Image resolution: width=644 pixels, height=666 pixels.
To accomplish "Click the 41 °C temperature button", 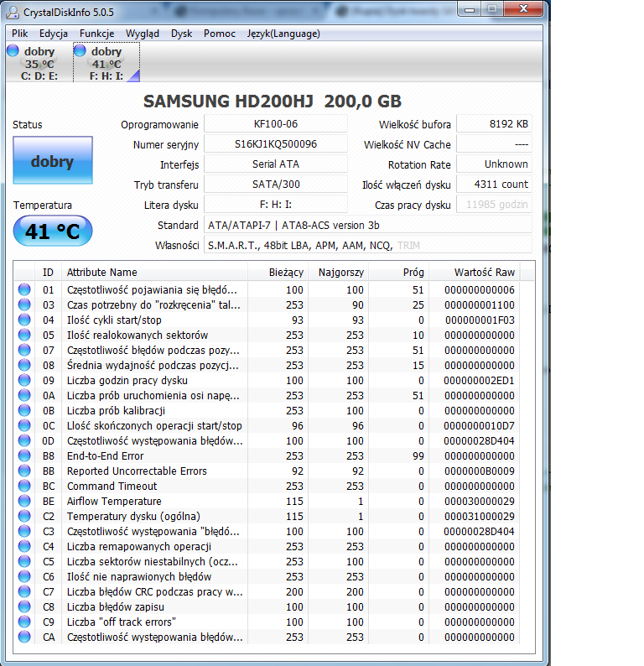I will [x=53, y=231].
